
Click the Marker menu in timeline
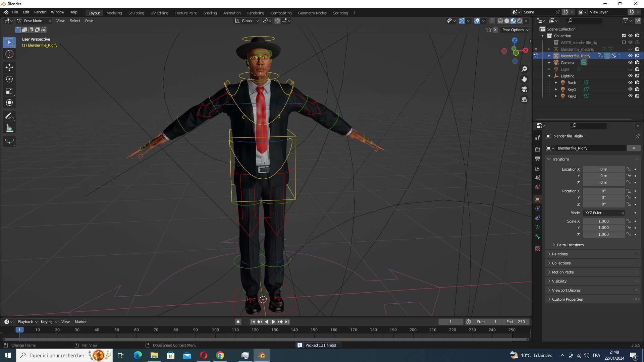click(80, 322)
